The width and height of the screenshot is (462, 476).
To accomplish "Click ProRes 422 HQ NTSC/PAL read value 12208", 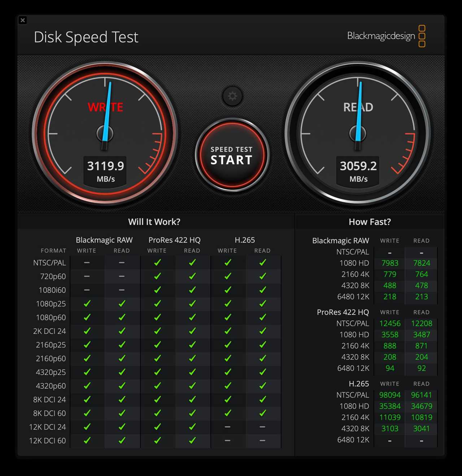I will click(x=422, y=323).
